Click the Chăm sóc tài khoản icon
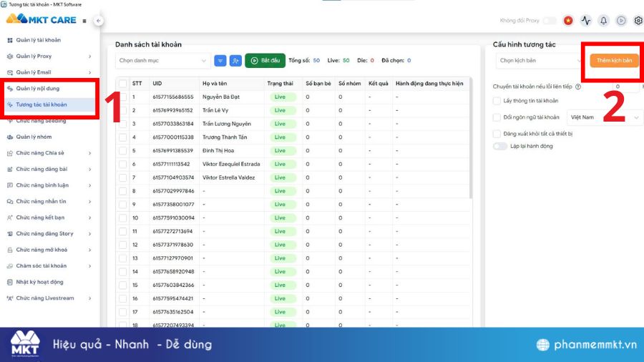 pyautogui.click(x=10, y=266)
